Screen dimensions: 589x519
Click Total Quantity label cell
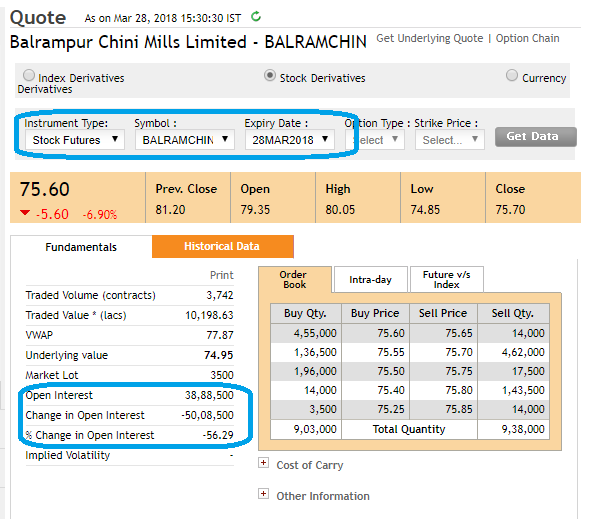(409, 429)
